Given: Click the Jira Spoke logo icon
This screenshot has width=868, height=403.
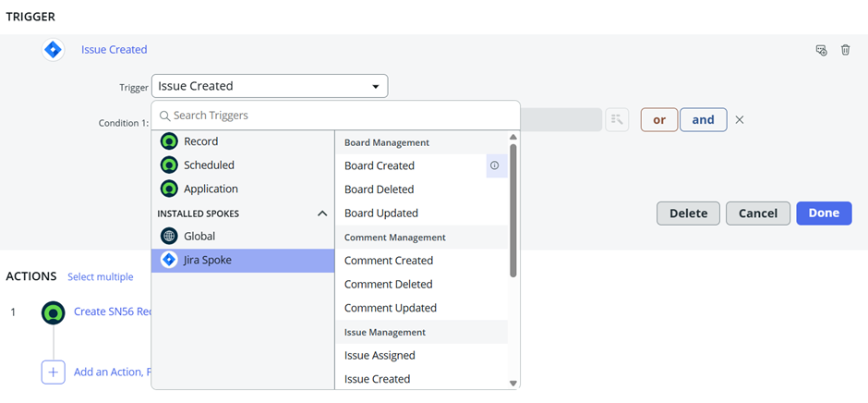Looking at the screenshot, I should (169, 260).
